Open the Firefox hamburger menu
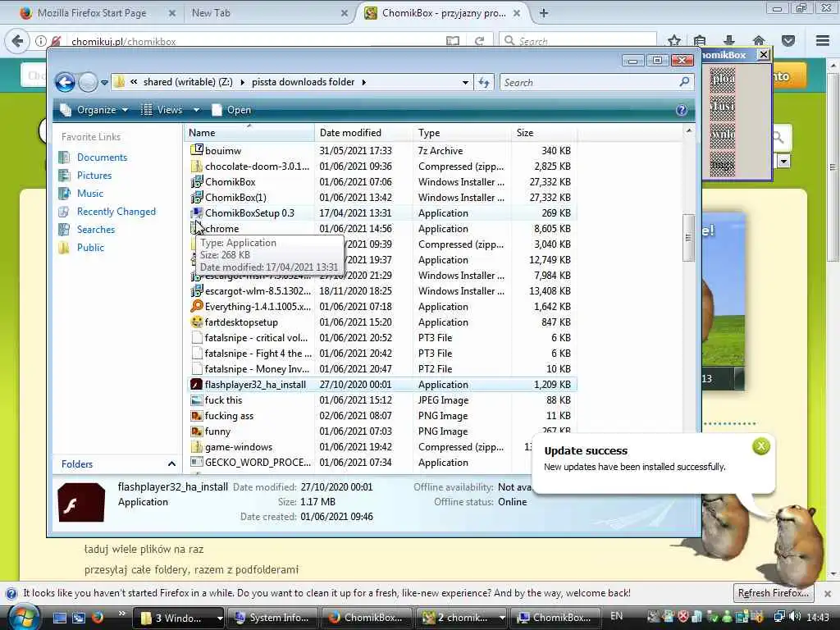 pos(823,41)
